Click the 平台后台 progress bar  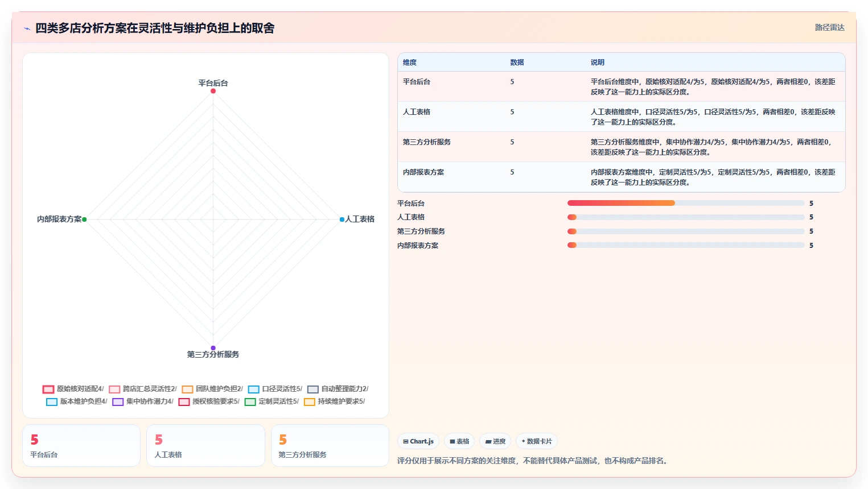(x=686, y=203)
